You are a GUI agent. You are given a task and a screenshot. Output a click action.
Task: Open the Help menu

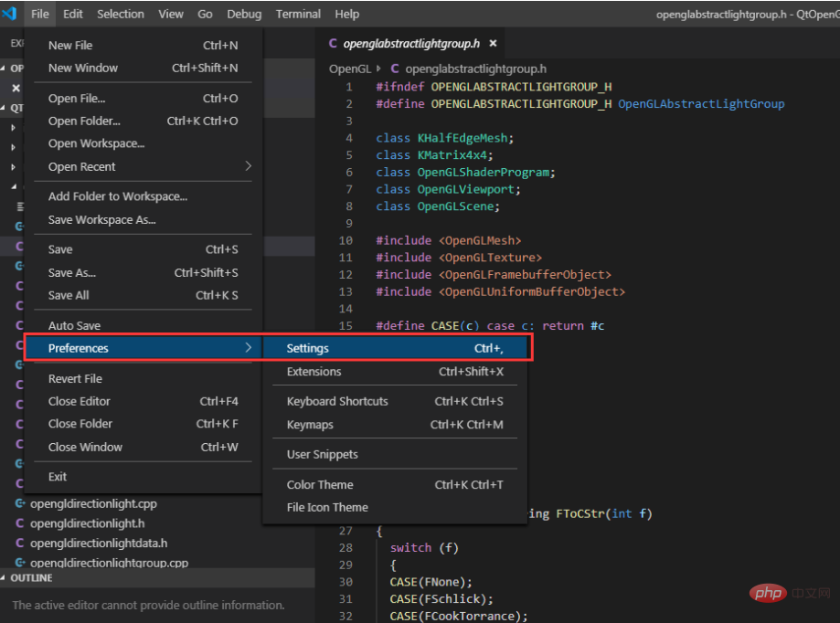(x=347, y=14)
